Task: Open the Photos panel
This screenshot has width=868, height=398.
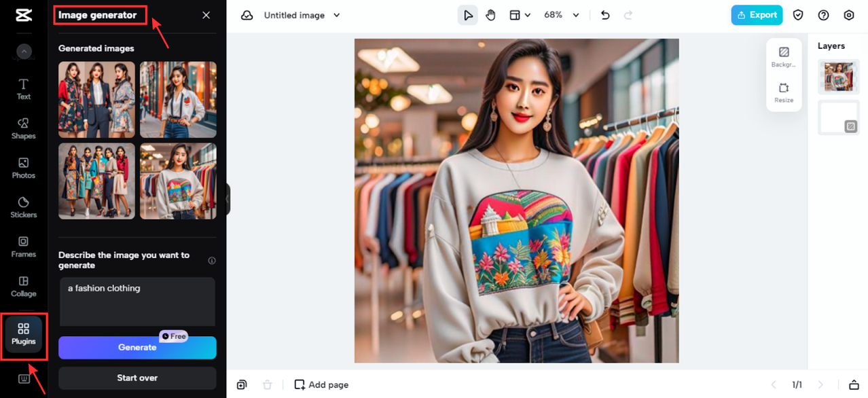Action: click(24, 168)
